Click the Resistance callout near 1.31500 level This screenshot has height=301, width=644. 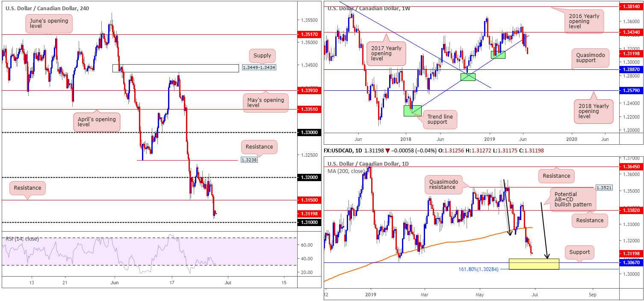click(28, 188)
